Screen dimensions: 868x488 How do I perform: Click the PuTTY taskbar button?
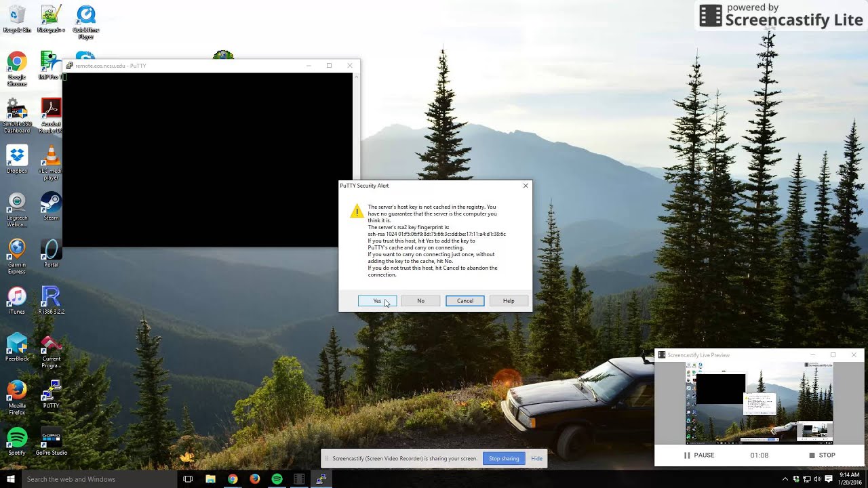321,479
